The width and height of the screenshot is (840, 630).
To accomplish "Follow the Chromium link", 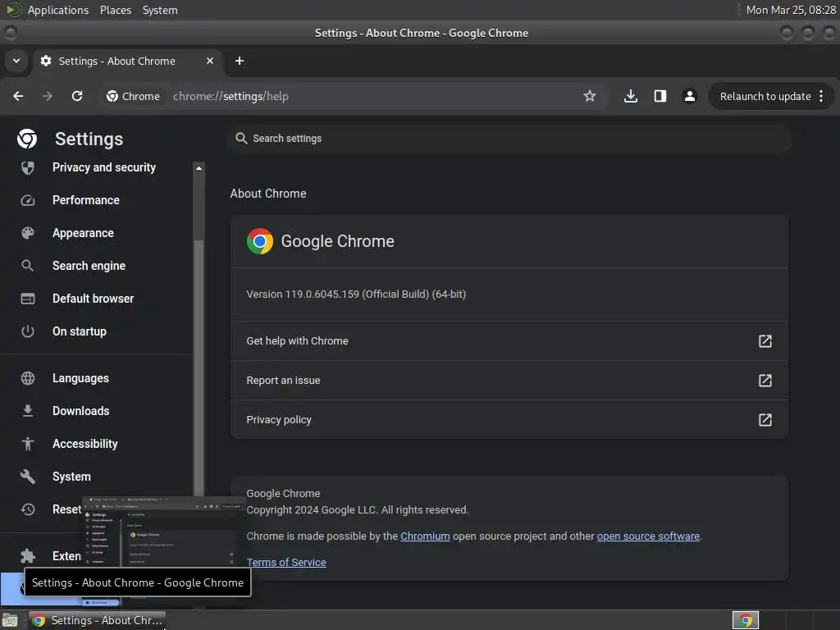I will tap(425, 536).
